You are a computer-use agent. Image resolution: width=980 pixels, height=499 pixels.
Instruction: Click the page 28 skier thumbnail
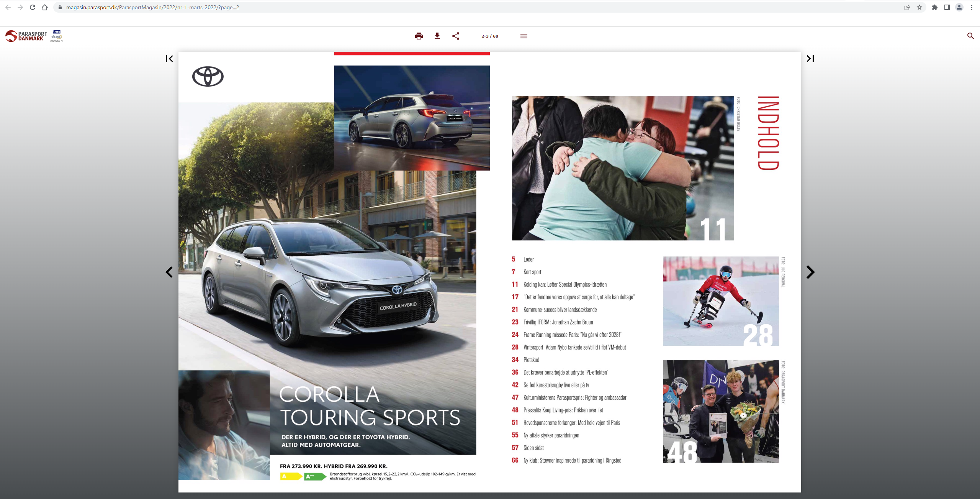pos(720,301)
